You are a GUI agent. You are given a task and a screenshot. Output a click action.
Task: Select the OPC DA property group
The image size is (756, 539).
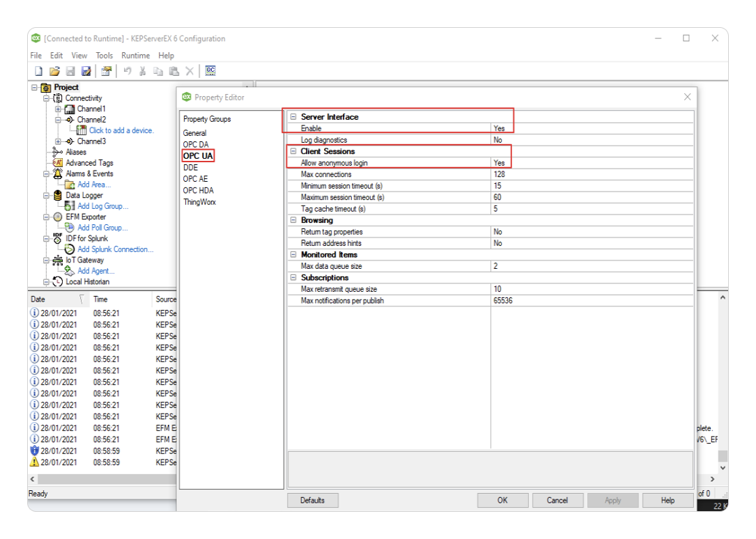coord(196,145)
